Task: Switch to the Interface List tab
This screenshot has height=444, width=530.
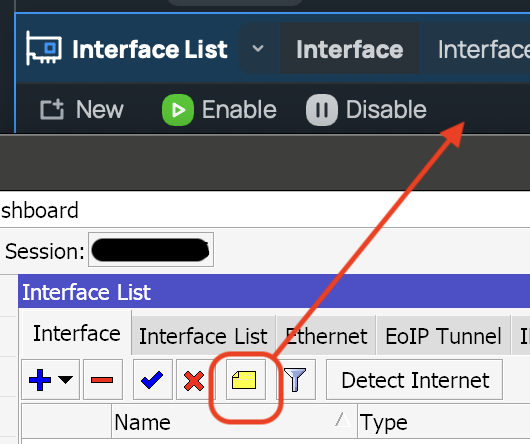Action: tap(203, 336)
